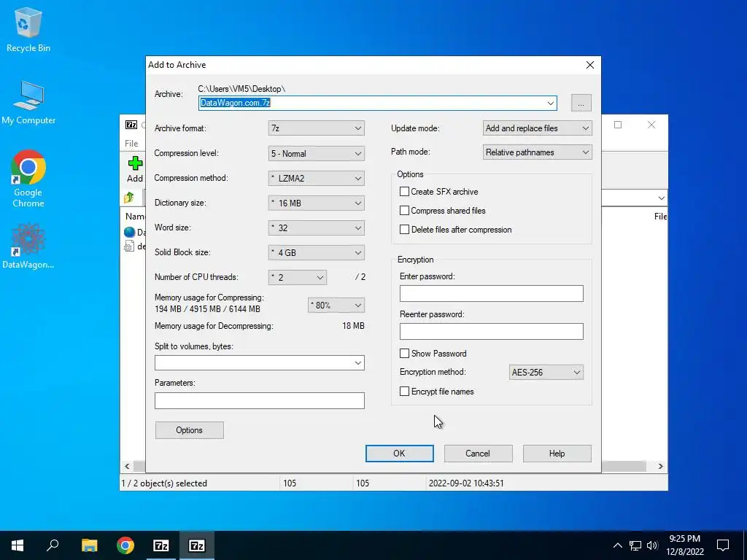Expand the archive name history arrow

point(550,103)
